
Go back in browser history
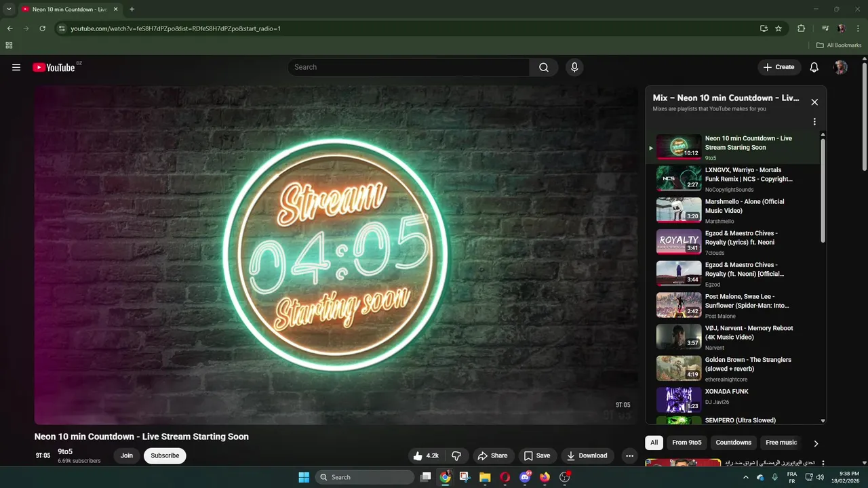[x=9, y=28]
